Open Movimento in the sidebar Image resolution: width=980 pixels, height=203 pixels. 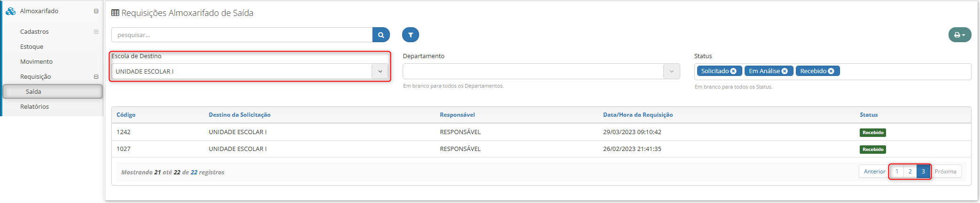pyautogui.click(x=36, y=61)
